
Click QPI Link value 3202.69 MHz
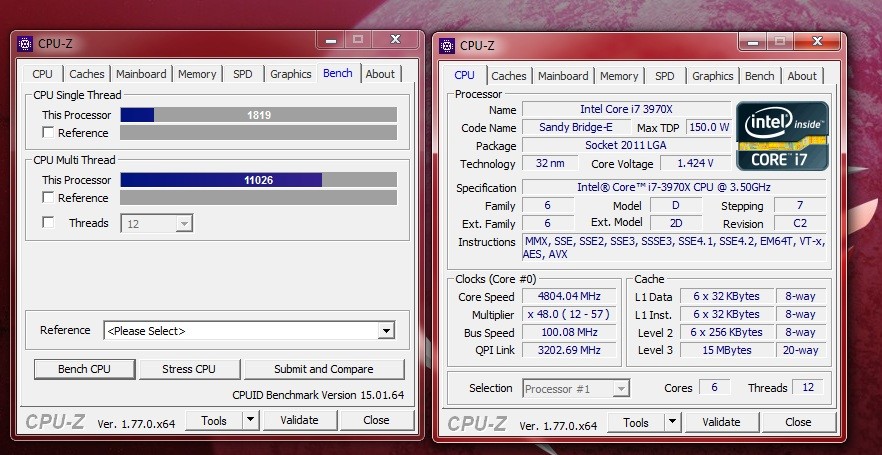point(569,350)
